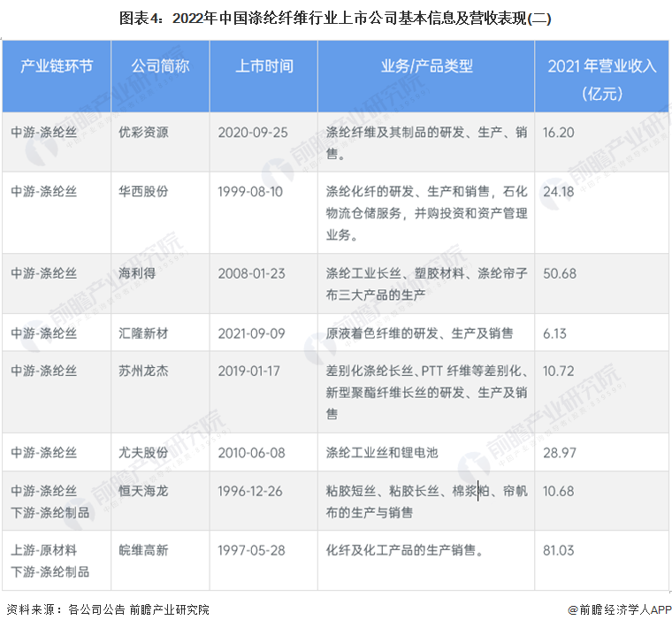The height and width of the screenshot is (628, 672).
Task: Select the '上市时间' column header
Action: pyautogui.click(x=264, y=66)
